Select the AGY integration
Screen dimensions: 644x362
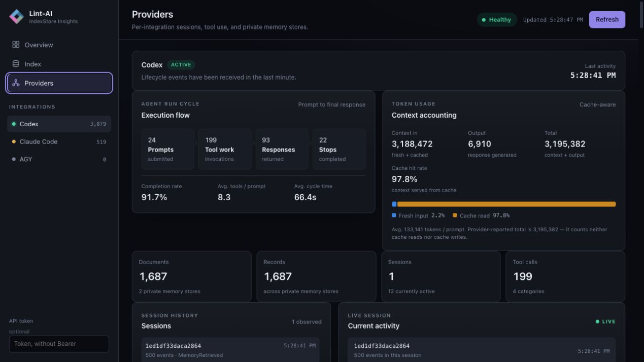point(59,159)
